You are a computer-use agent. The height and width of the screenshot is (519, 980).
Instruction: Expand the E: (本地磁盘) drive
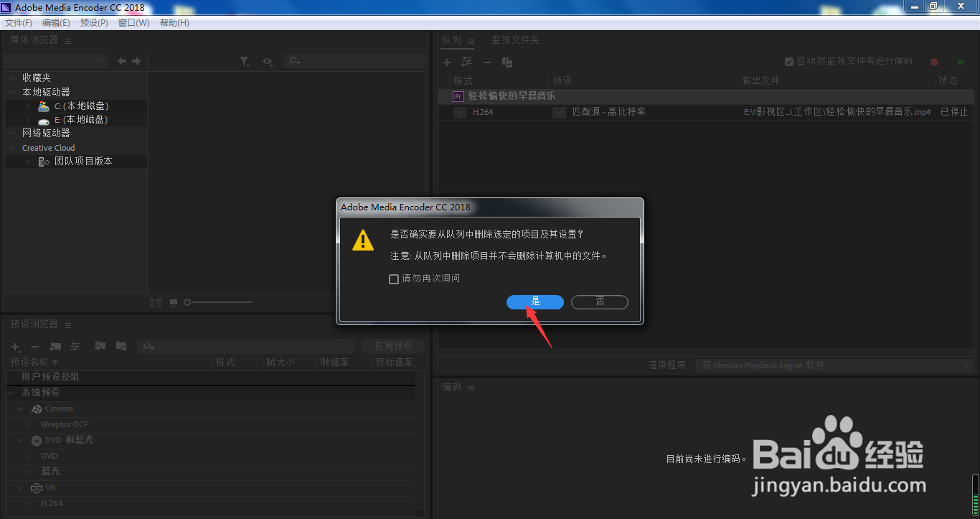pos(27,120)
